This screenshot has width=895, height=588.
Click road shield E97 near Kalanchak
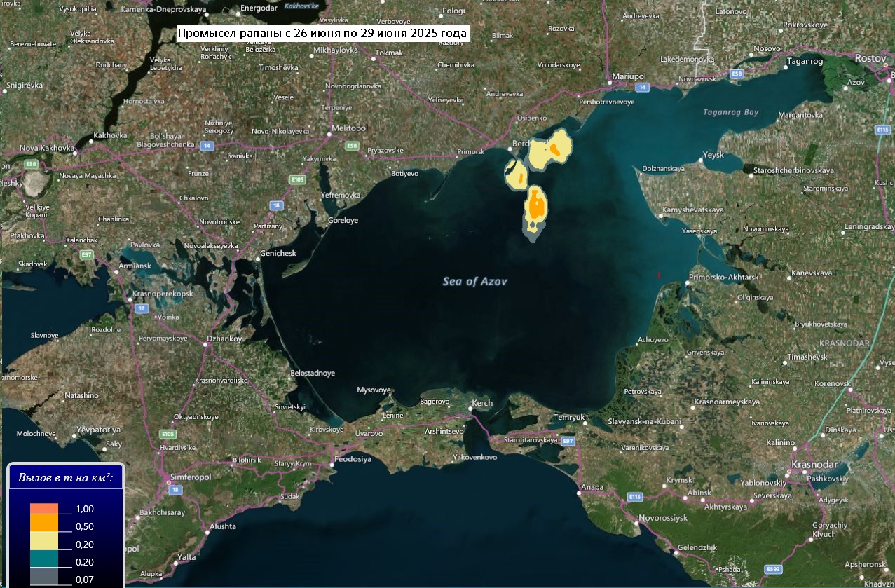[87, 254]
